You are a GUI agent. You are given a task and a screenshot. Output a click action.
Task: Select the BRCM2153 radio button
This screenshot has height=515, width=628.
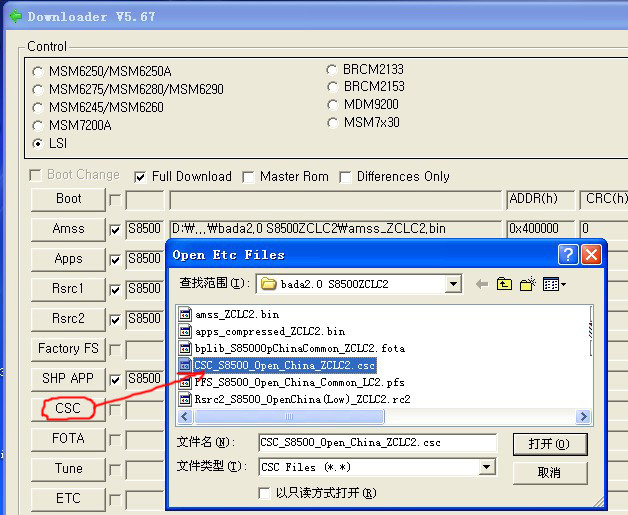pos(332,87)
